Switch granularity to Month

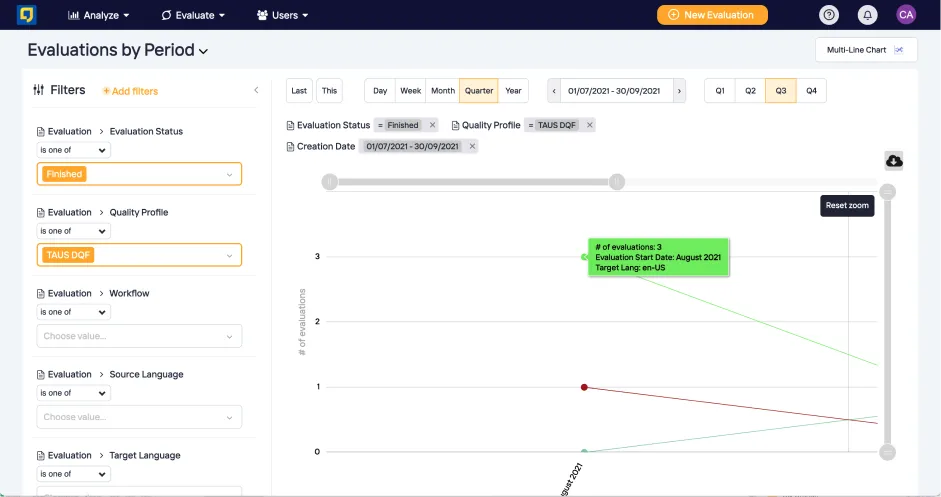click(443, 91)
